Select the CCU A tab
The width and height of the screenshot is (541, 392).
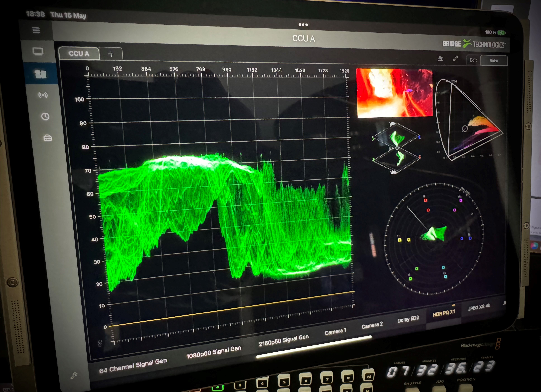click(79, 53)
